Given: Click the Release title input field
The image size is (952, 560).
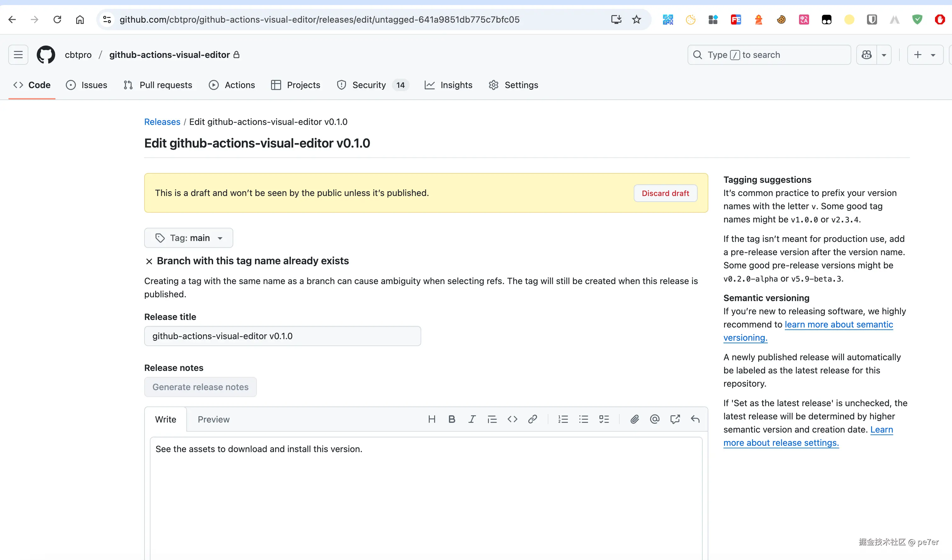Looking at the screenshot, I should tap(282, 336).
